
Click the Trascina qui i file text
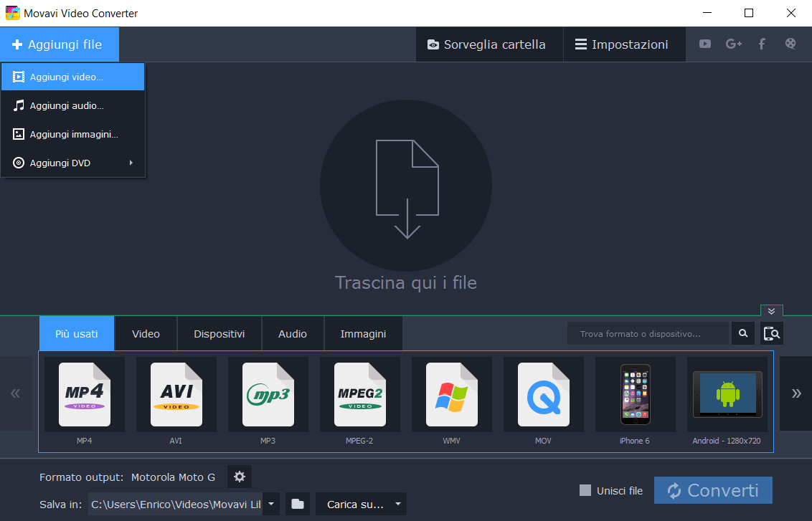406,283
